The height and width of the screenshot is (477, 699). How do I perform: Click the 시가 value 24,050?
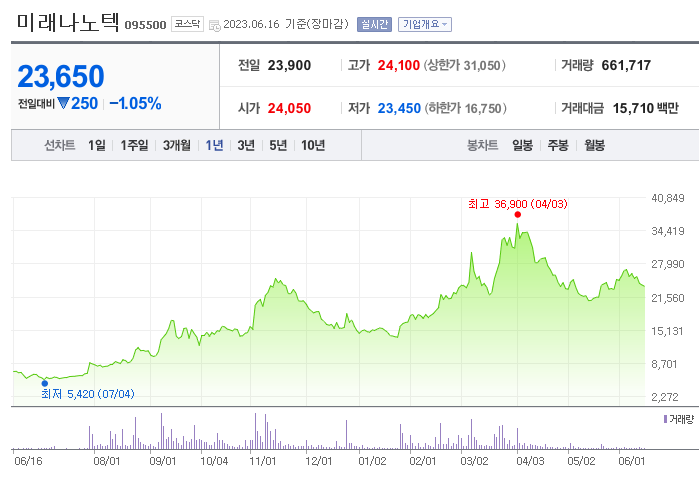tap(289, 108)
